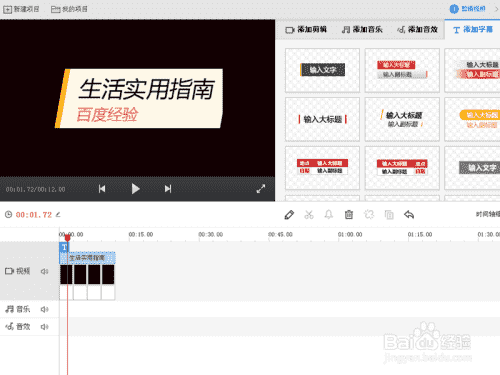Screen dimensions: 500x375
Task: Click the Edit pencil tool in the timeline toolbar
Action: pyautogui.click(x=289, y=215)
